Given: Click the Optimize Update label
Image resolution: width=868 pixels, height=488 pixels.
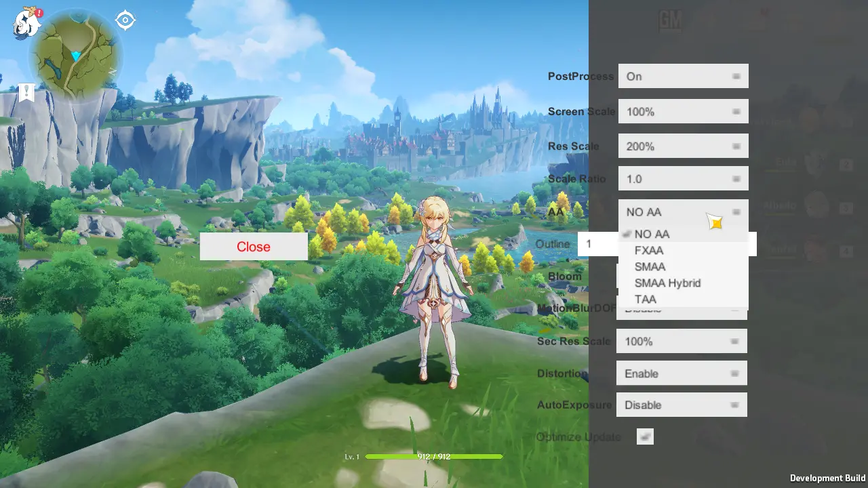Looking at the screenshot, I should click(578, 437).
